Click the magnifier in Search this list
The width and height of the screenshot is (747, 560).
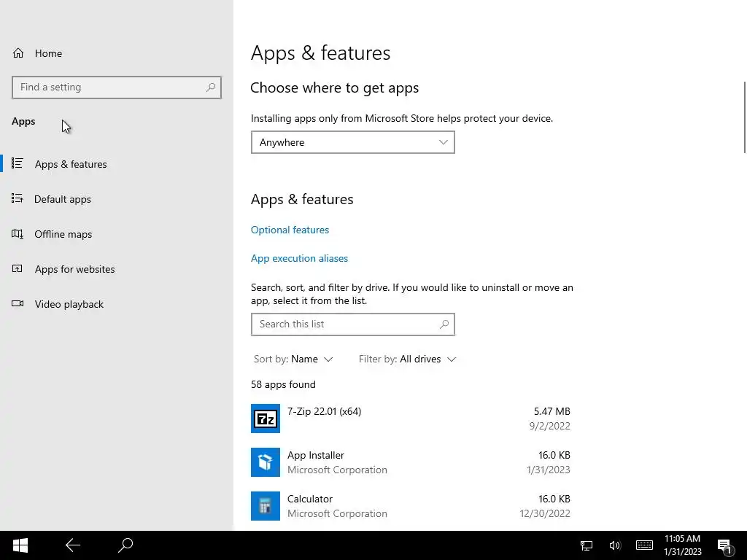[444, 324]
